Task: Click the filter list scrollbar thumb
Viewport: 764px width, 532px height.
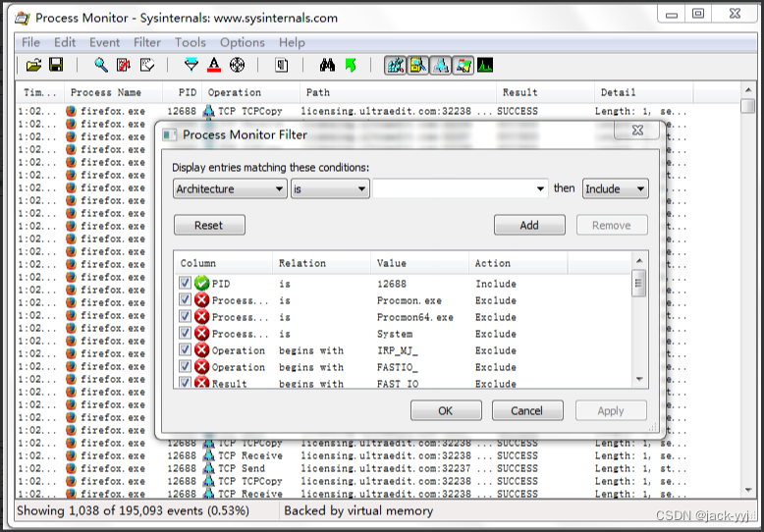Action: (639, 283)
